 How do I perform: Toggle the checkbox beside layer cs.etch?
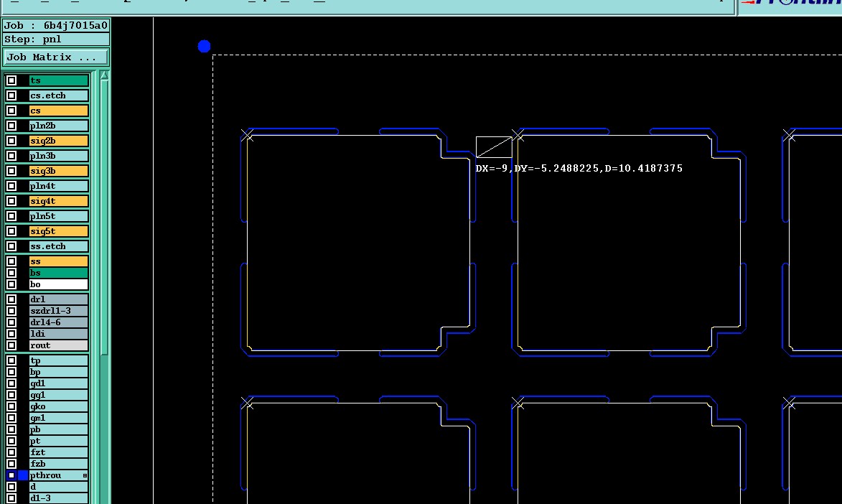11,95
